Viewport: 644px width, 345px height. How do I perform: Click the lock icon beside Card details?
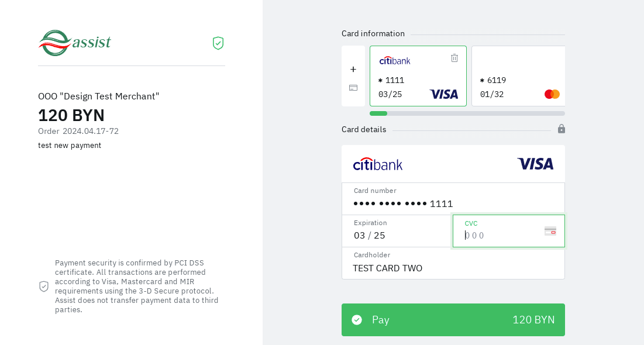pos(562,129)
